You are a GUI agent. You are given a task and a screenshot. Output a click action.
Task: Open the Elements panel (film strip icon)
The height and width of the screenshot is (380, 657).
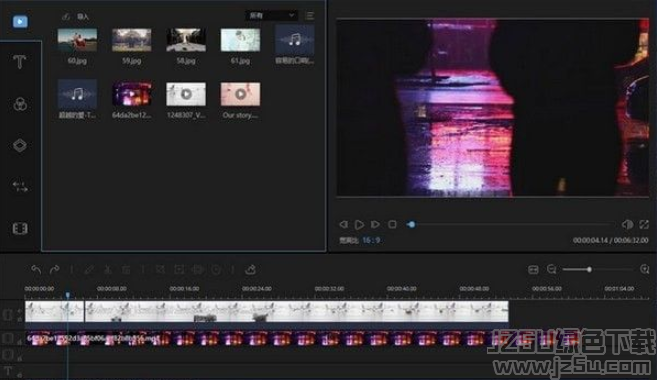coord(20,228)
